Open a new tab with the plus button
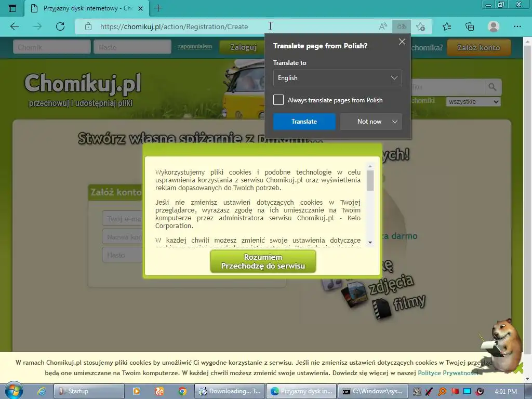Image resolution: width=532 pixels, height=399 pixels. pyautogui.click(x=158, y=8)
